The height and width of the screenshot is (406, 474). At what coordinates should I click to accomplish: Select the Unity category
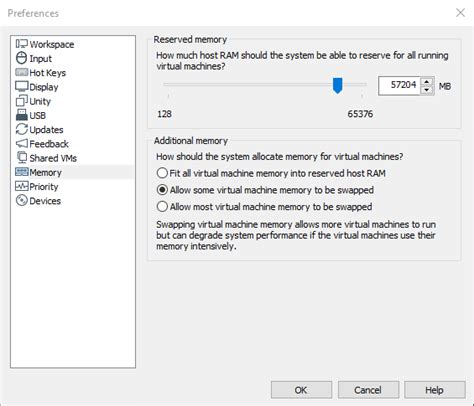pos(40,101)
